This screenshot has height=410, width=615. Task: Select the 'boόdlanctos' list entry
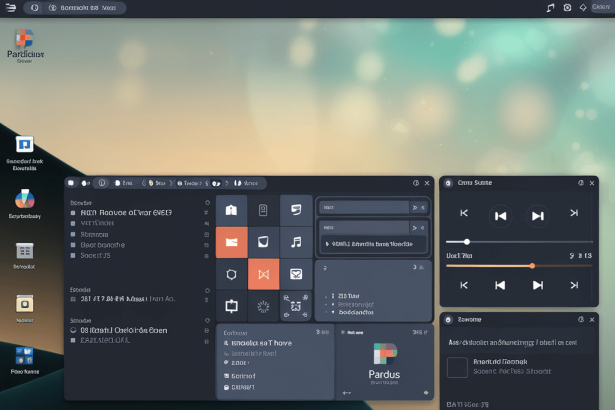pos(356,313)
